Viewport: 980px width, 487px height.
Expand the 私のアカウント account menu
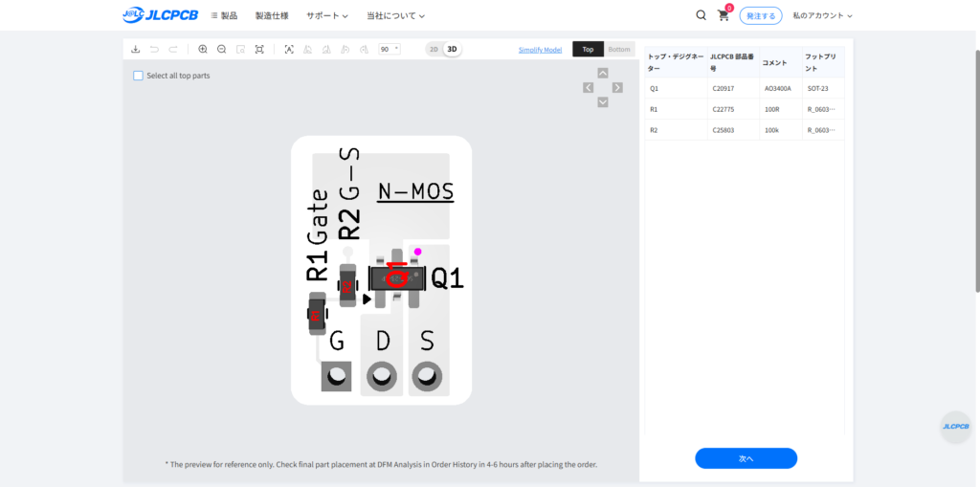tap(822, 16)
